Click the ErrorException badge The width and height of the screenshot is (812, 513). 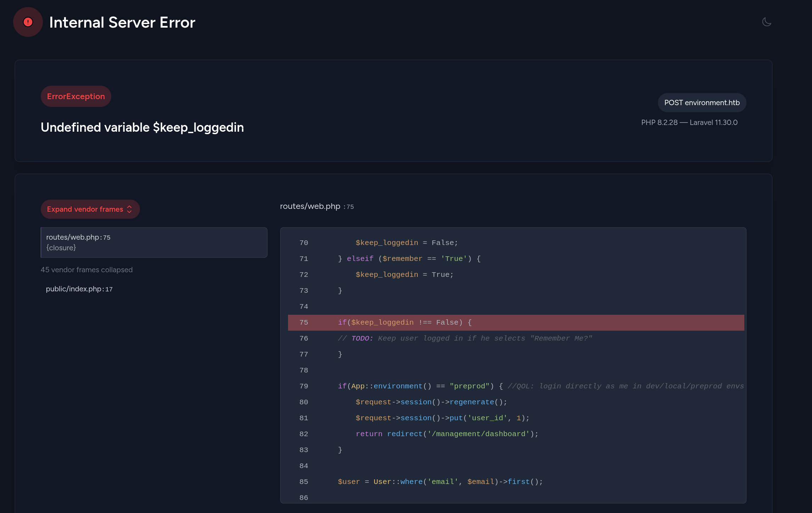coord(76,96)
